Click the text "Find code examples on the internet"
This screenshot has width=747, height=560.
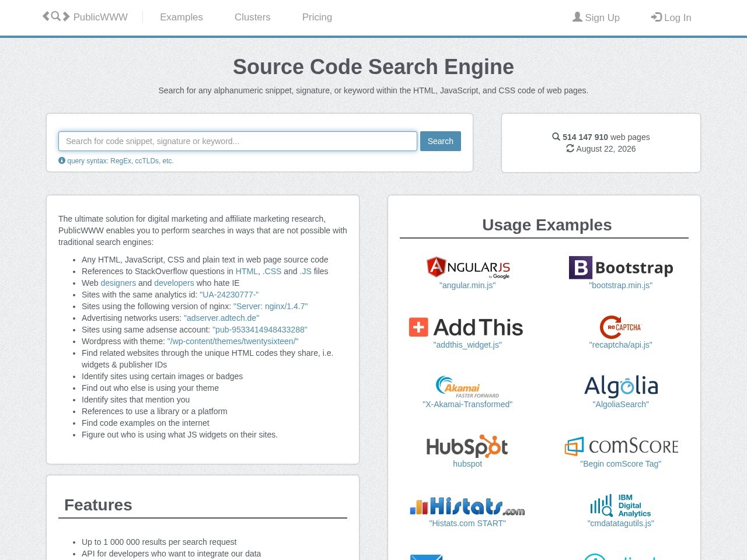pos(145,423)
